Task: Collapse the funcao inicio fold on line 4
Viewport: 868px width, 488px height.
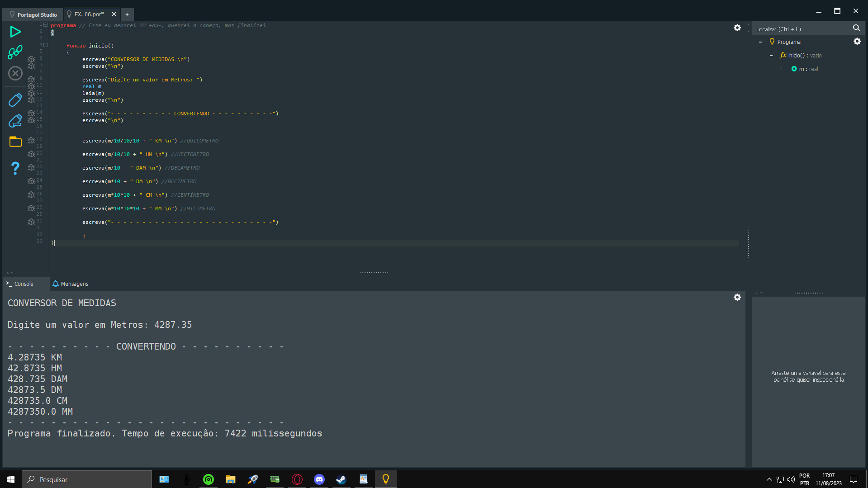Action: [x=46, y=45]
